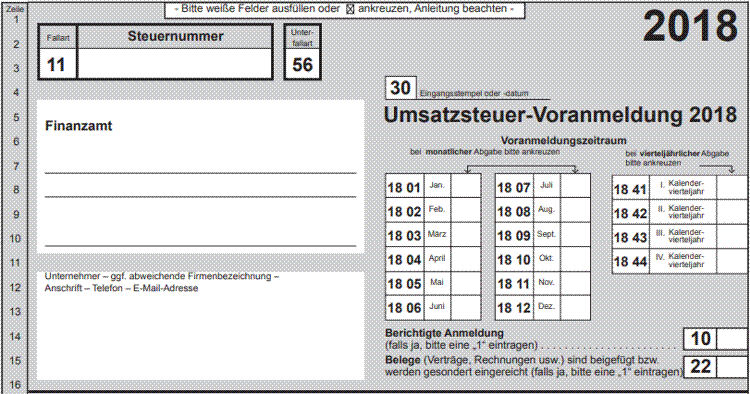Tick the Juli 18 07 period checkbox
This screenshot has height=394, width=750.
coord(575,186)
